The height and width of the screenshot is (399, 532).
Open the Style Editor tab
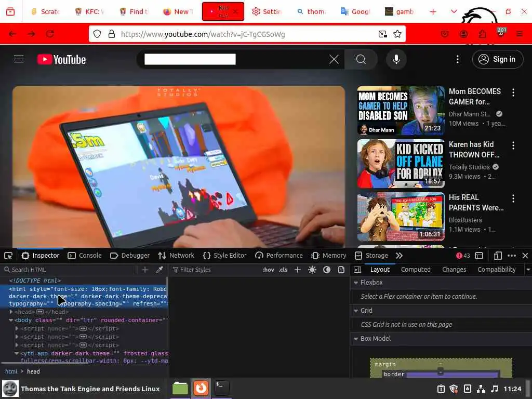224,256
